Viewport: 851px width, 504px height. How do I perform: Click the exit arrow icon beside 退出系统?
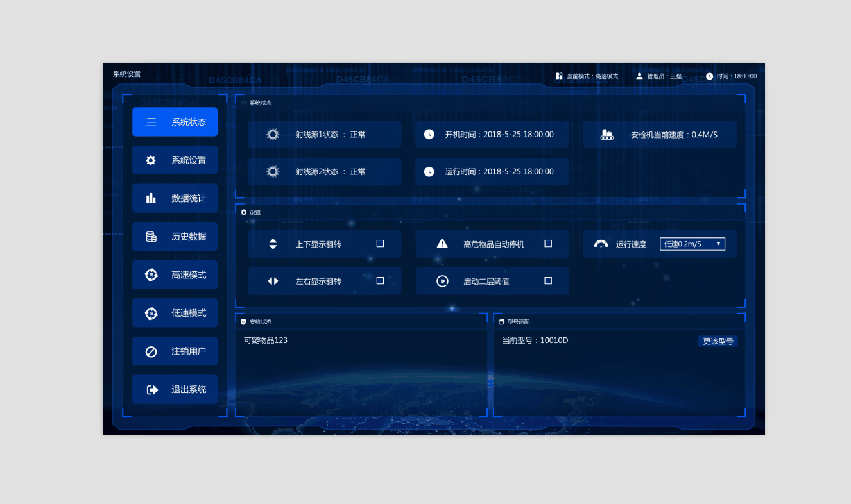[152, 389]
